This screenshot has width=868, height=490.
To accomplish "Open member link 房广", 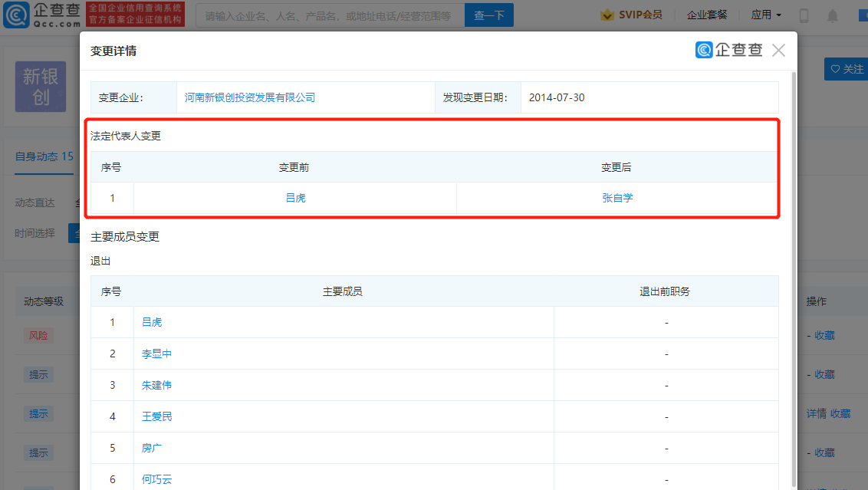I will coord(152,448).
